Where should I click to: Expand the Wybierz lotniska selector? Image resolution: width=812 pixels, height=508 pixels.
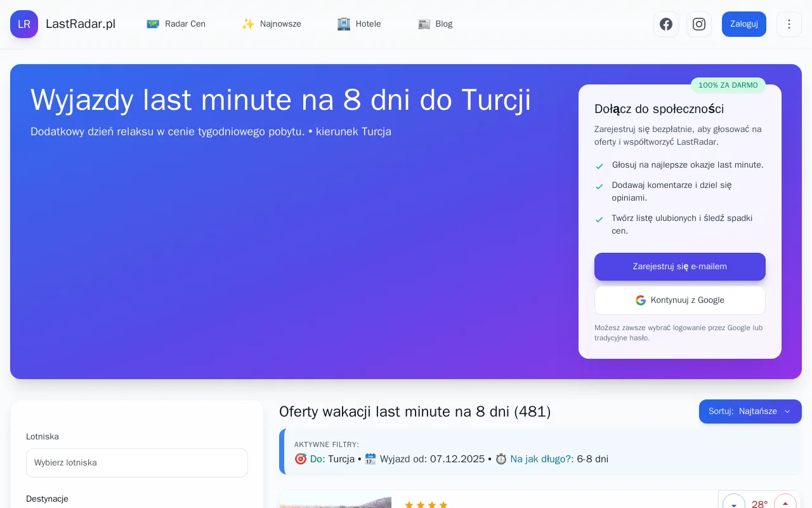pos(137,463)
